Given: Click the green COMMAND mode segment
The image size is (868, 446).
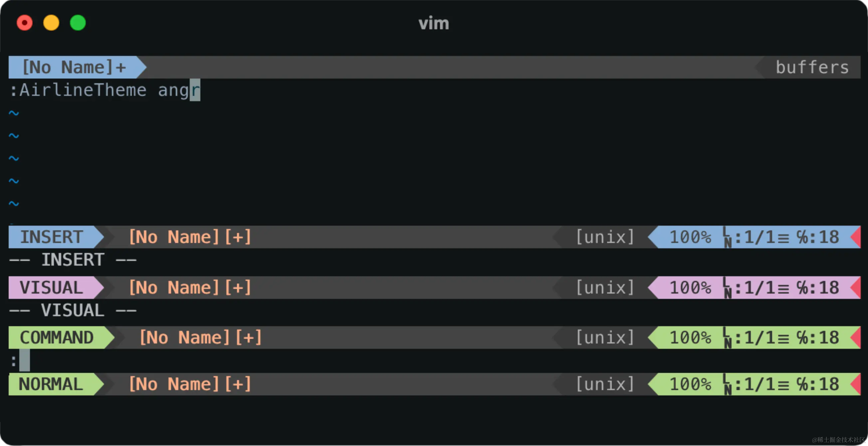Looking at the screenshot, I should pos(57,337).
